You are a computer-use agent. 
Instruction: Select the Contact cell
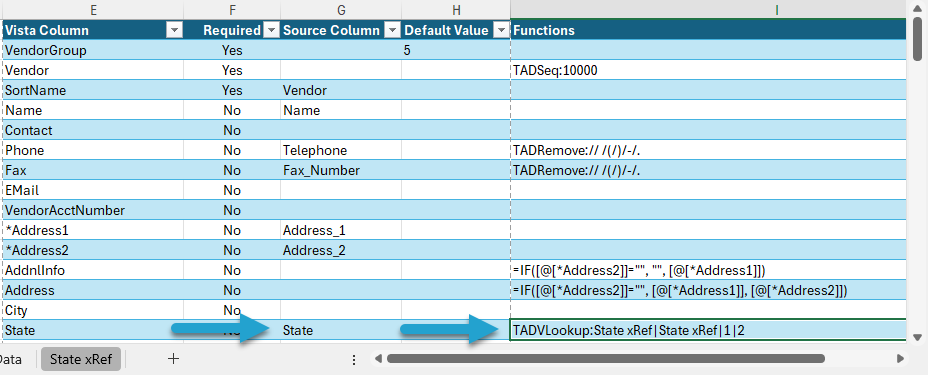[93, 130]
